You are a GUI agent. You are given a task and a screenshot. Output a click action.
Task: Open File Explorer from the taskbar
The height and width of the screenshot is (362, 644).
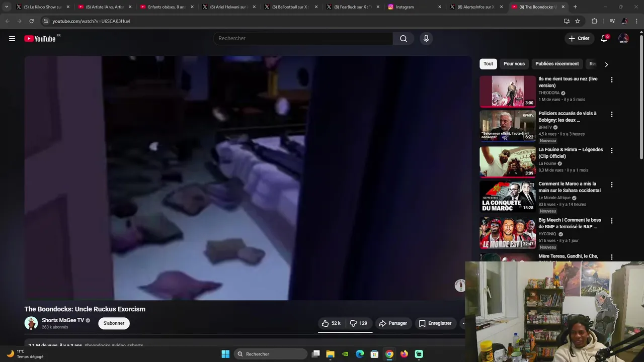click(331, 354)
